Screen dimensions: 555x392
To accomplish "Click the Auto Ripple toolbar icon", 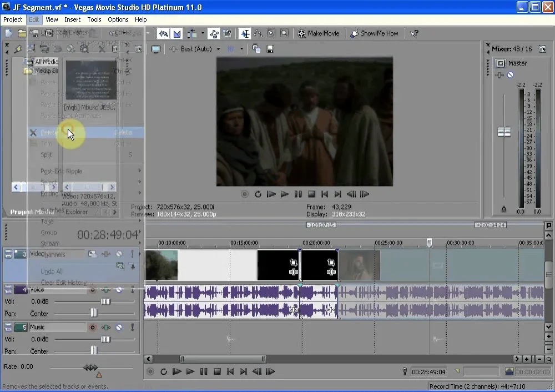I will pos(192,34).
